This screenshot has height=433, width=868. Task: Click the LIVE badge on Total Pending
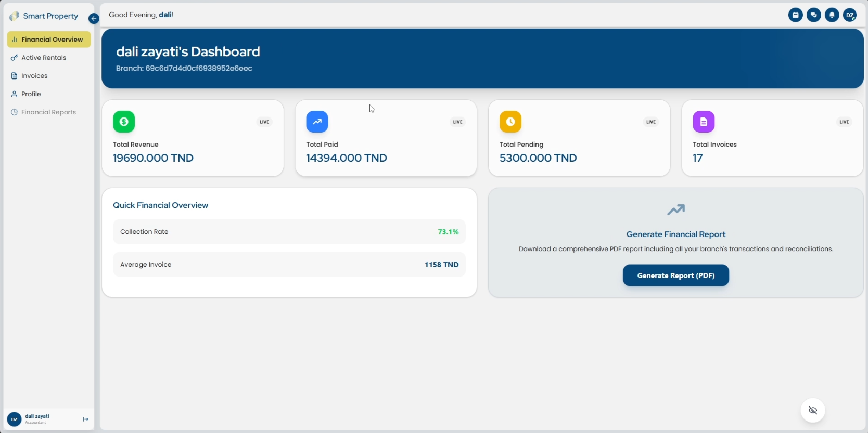click(x=651, y=122)
